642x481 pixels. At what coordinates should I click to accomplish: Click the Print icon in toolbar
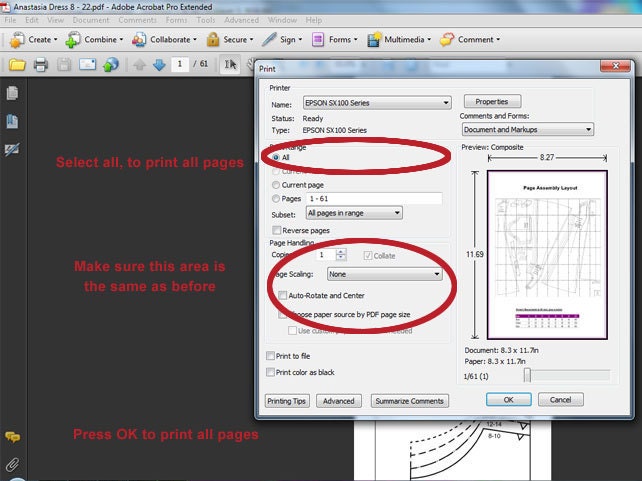41,64
